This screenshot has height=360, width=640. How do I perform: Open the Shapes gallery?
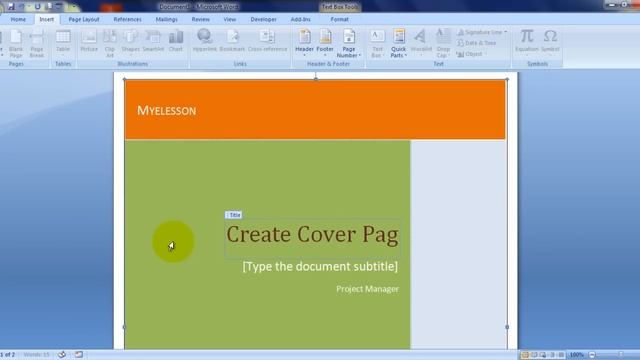(x=131, y=41)
